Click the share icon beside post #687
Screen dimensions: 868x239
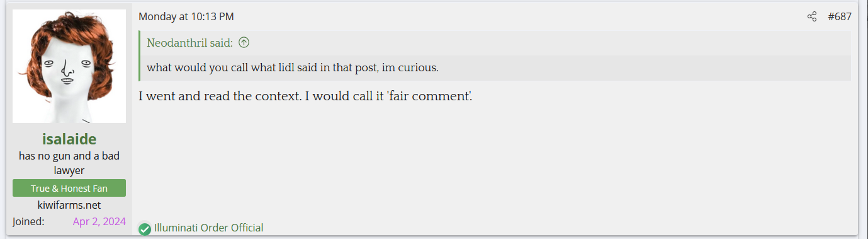click(x=812, y=16)
